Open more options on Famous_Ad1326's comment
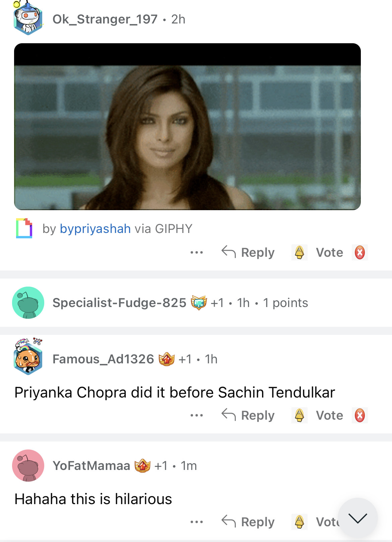Screen dimensions: 392x542 [x=196, y=415]
